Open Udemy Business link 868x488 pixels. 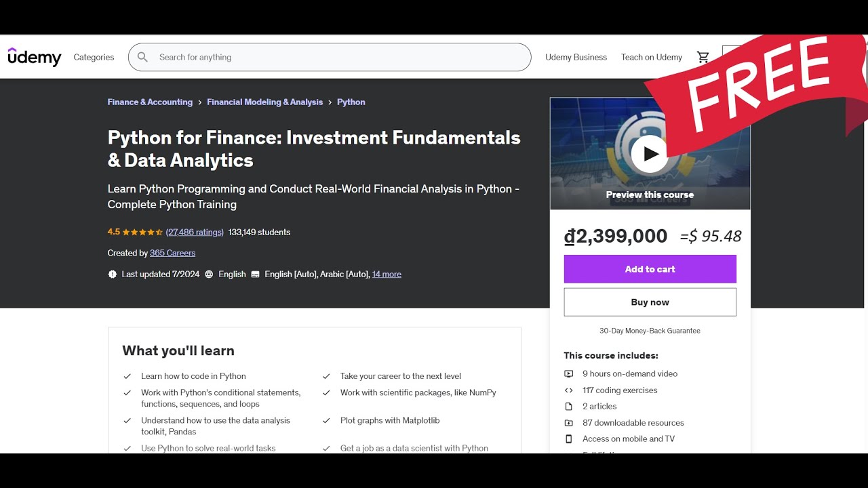[576, 57]
